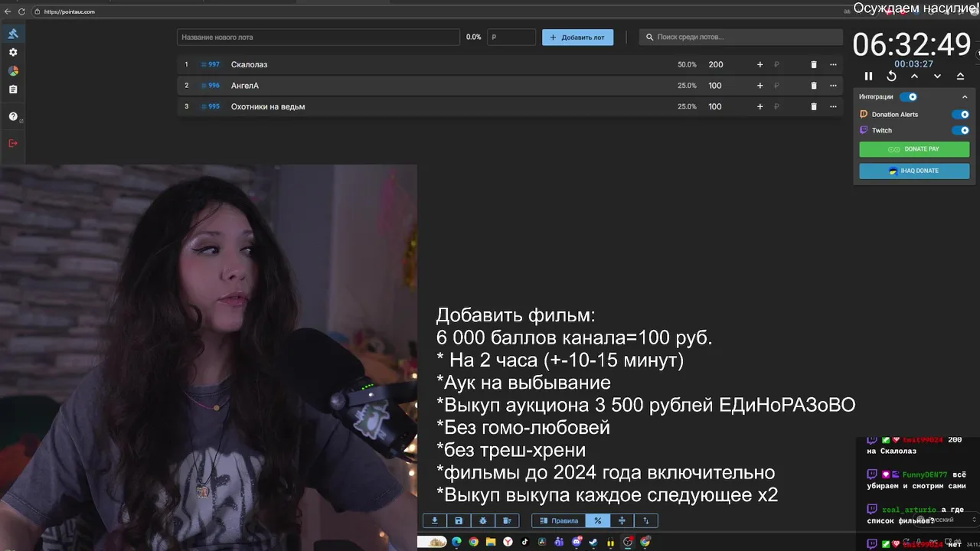Toggle the Twitch integration switch
Screen dimensions: 980x551
960,130
